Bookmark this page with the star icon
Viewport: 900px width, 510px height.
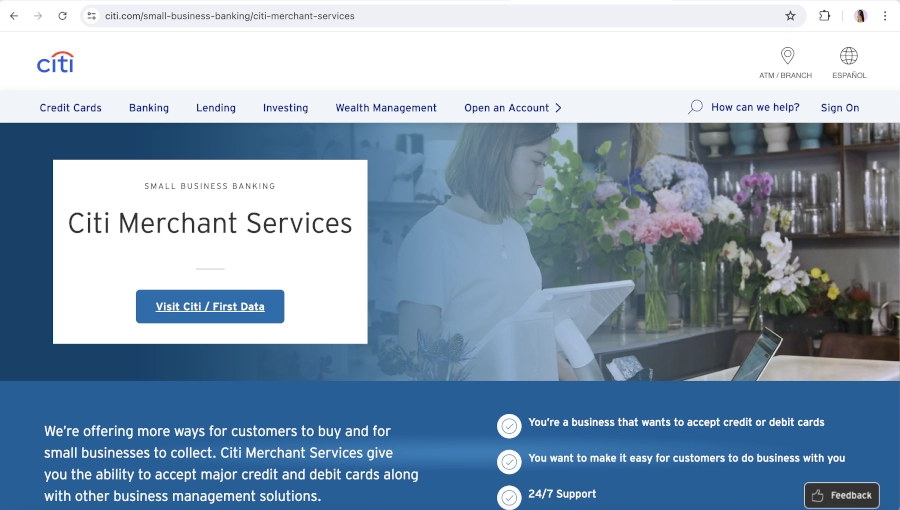[790, 16]
